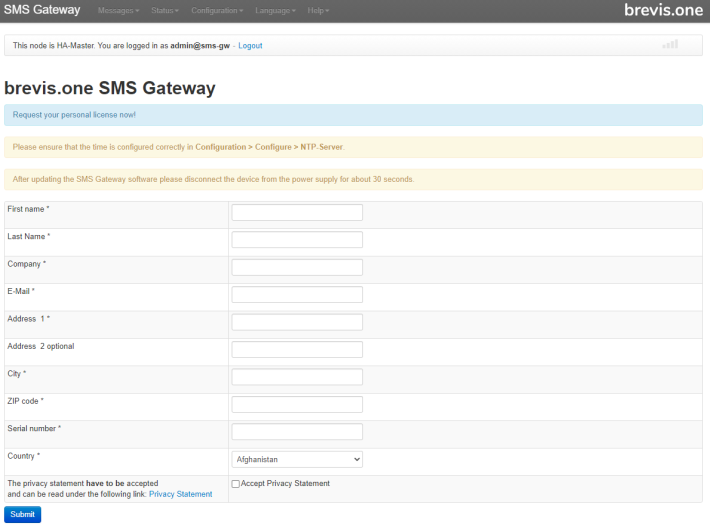The image size is (710, 526).
Task: Click the 'Country *' label
Action: point(24,456)
